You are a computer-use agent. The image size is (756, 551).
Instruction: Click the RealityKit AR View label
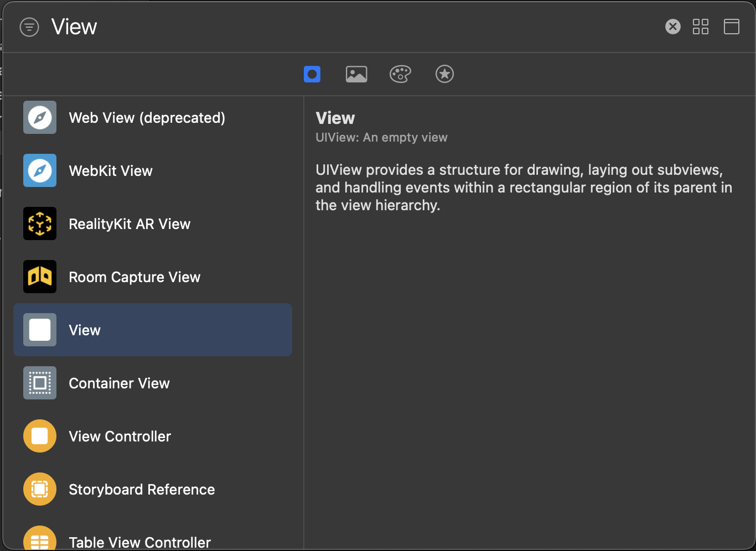click(130, 224)
